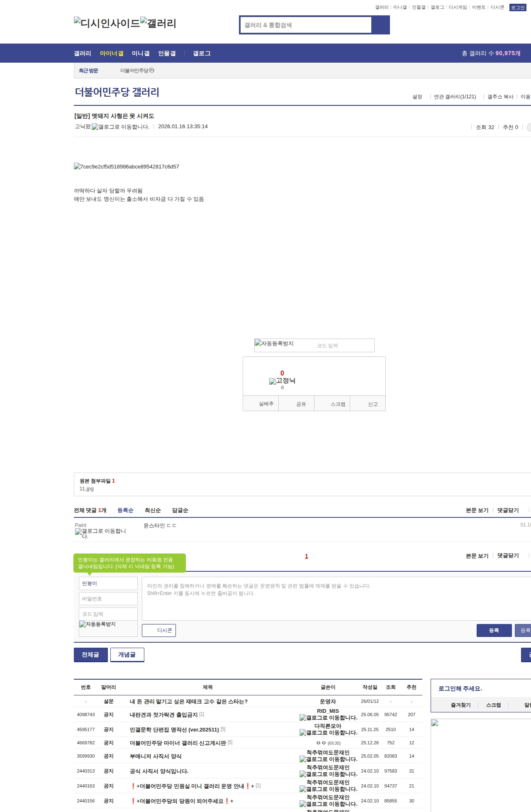Open notice 공식 사직서 양식입니다.
531x812 pixels.
pos(159,771)
